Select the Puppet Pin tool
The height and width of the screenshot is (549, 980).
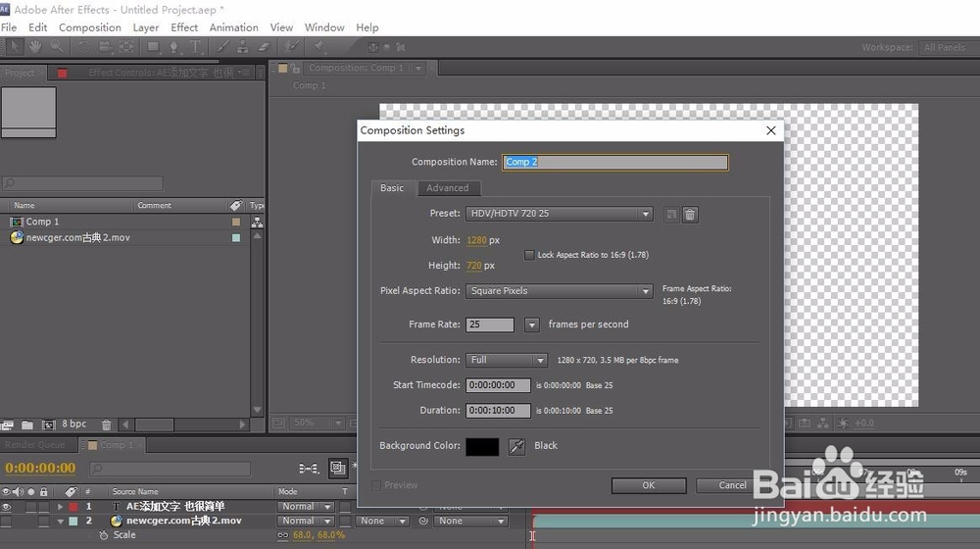coord(319,46)
